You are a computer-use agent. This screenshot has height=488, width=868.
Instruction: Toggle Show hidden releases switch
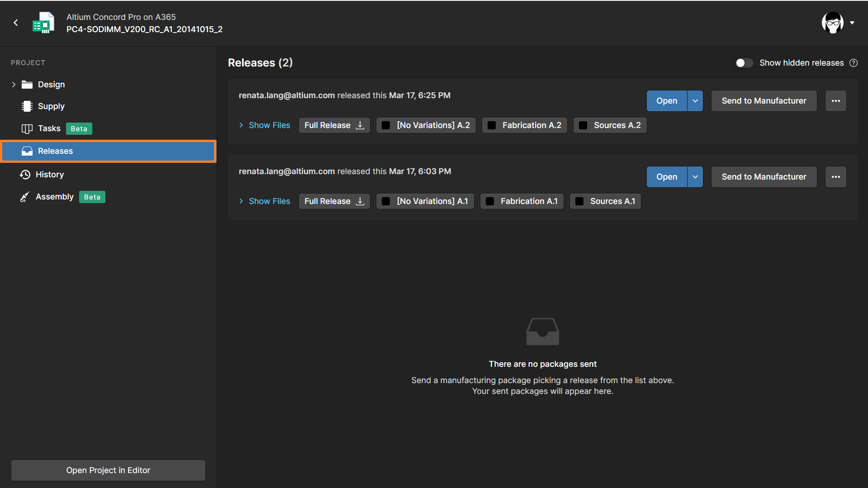[744, 63]
